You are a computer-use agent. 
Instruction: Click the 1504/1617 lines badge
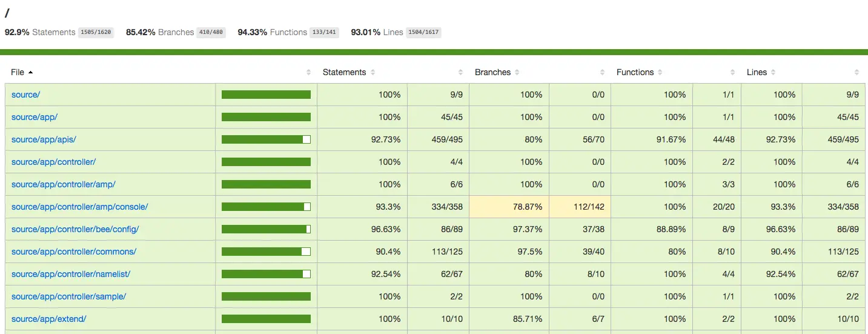423,33
